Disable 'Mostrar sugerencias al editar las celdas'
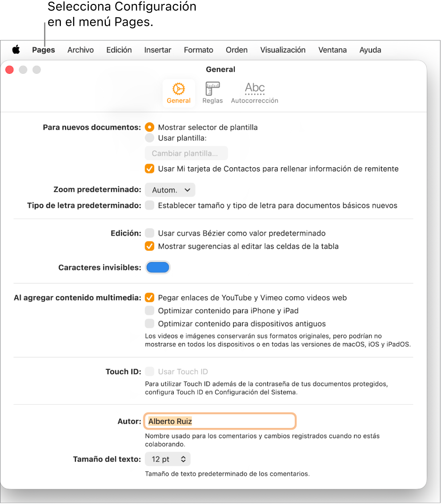This screenshot has width=441, height=504. click(149, 246)
